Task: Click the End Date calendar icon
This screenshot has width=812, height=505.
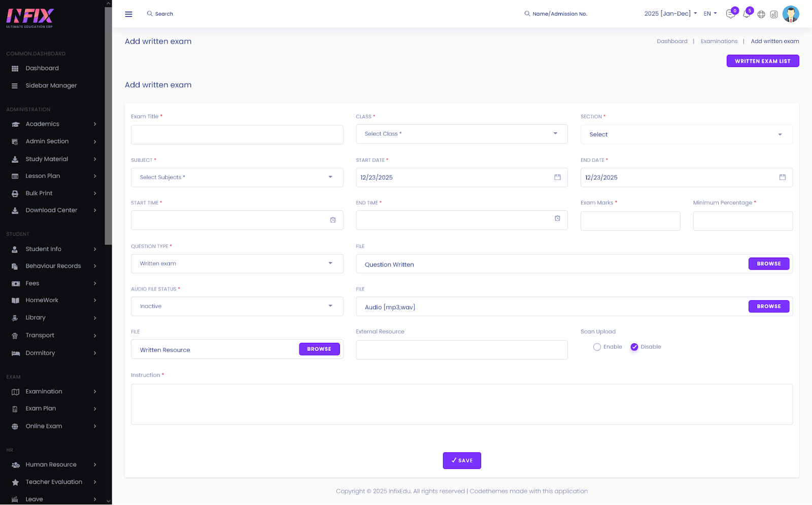Action: (x=782, y=177)
